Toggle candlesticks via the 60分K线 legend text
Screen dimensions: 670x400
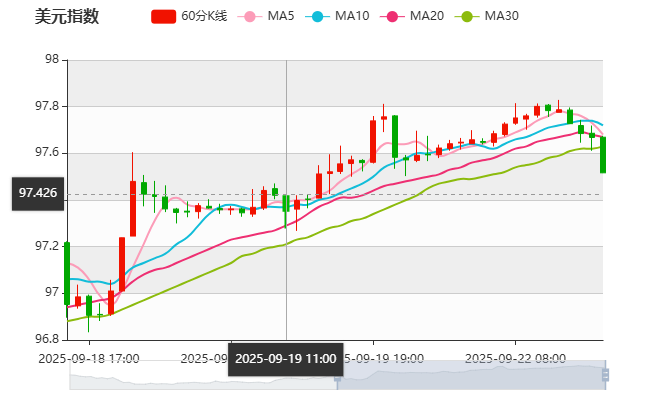coord(203,17)
